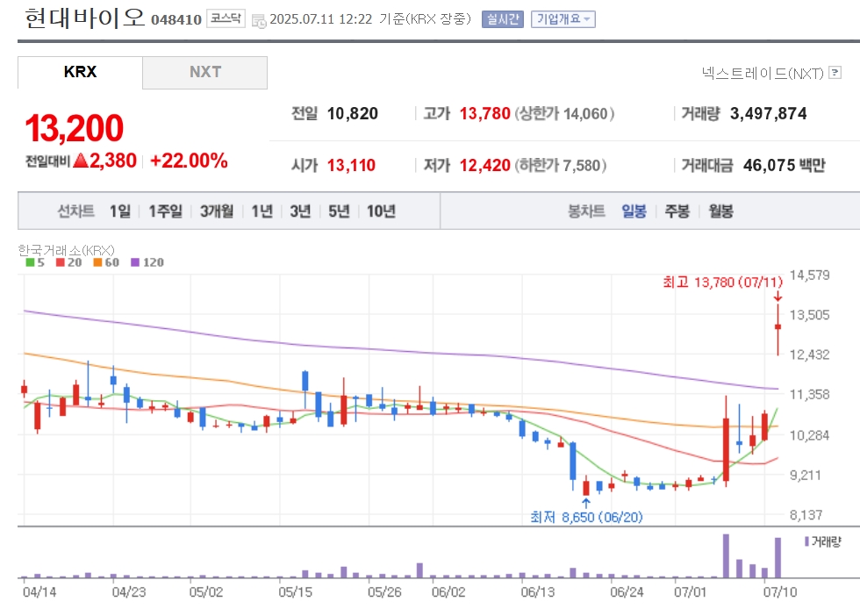
Task: Click the red up-triangle price change indicator
Action: tap(81, 161)
